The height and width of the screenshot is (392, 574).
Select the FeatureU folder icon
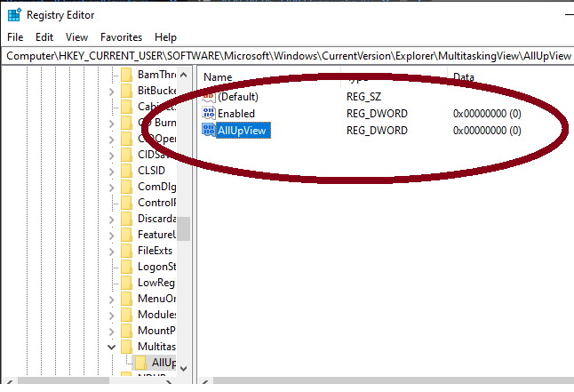127,235
